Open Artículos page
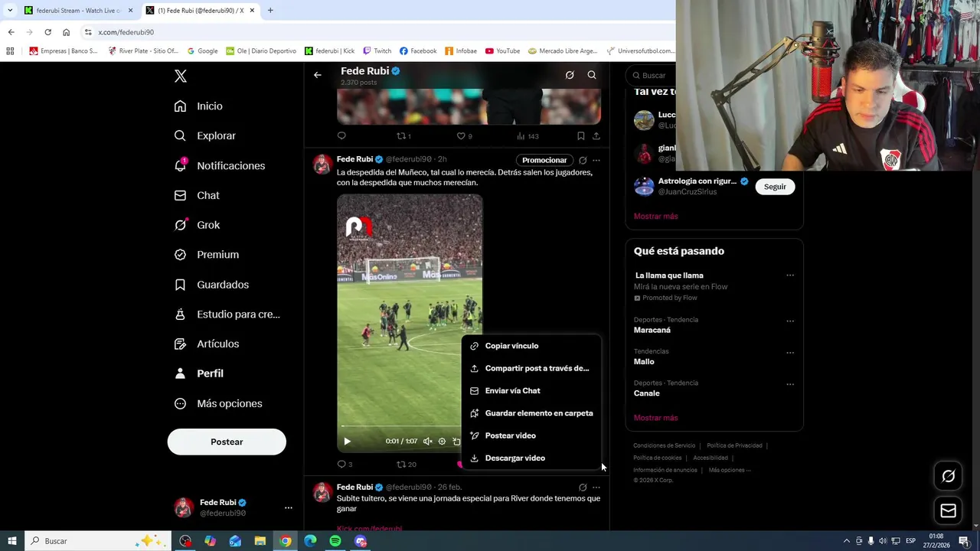Viewport: 980px width, 551px height. [207, 344]
